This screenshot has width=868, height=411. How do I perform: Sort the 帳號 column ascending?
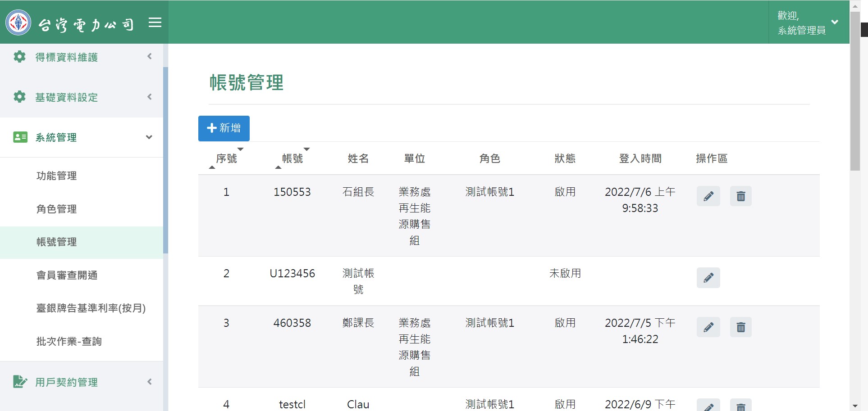point(279,167)
